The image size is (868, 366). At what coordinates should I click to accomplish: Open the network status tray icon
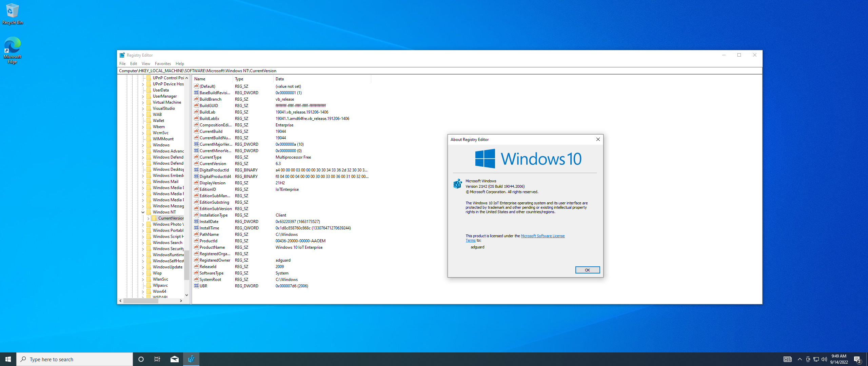(816, 359)
